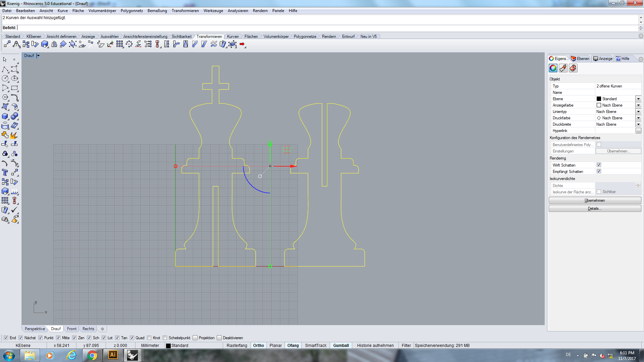
Task: Open the material properties brush icon
Action: click(x=563, y=68)
